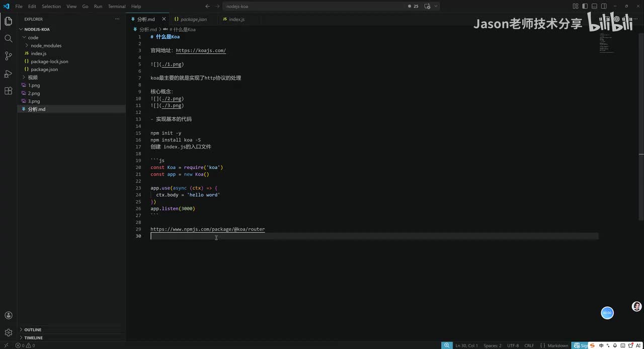Open the Run and Debug view
The height and width of the screenshot is (349, 644).
click(x=8, y=73)
